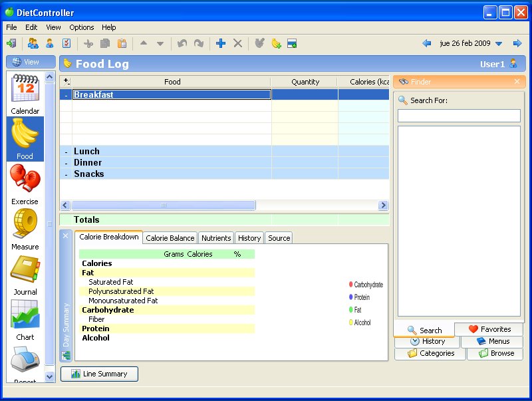Click the Cut scissors icon

pos(88,43)
